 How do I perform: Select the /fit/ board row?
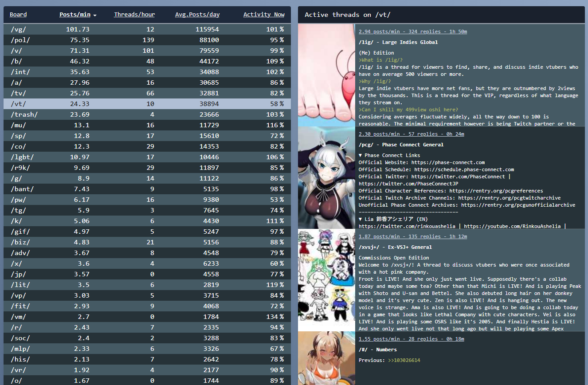click(147, 306)
